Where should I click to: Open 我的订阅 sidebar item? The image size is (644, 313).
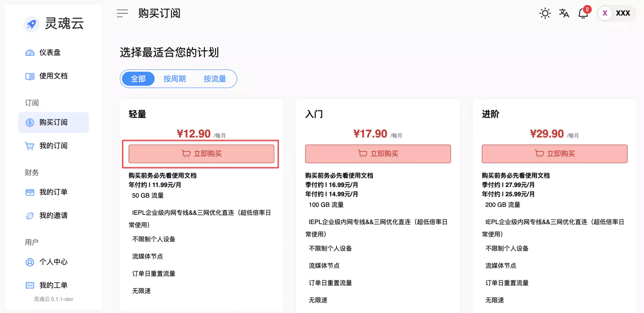[53, 146]
